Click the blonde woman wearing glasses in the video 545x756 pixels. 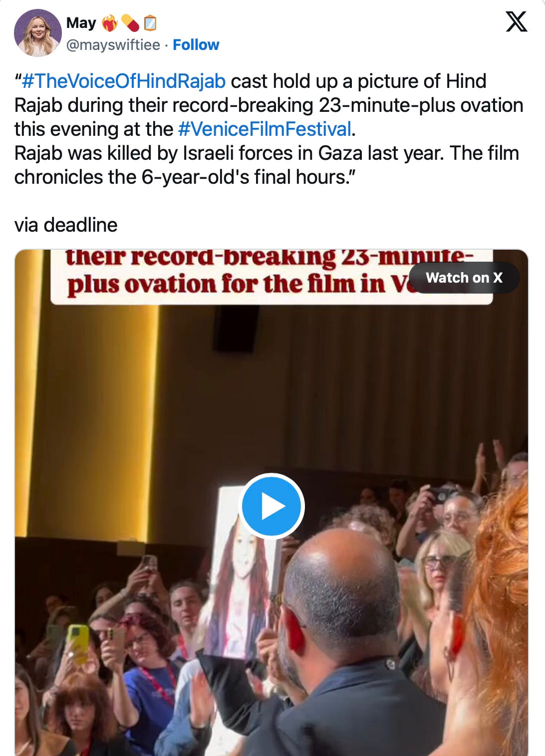tap(438, 574)
